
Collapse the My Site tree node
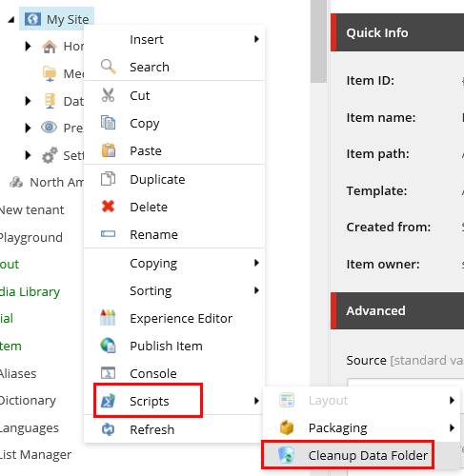(x=11, y=20)
